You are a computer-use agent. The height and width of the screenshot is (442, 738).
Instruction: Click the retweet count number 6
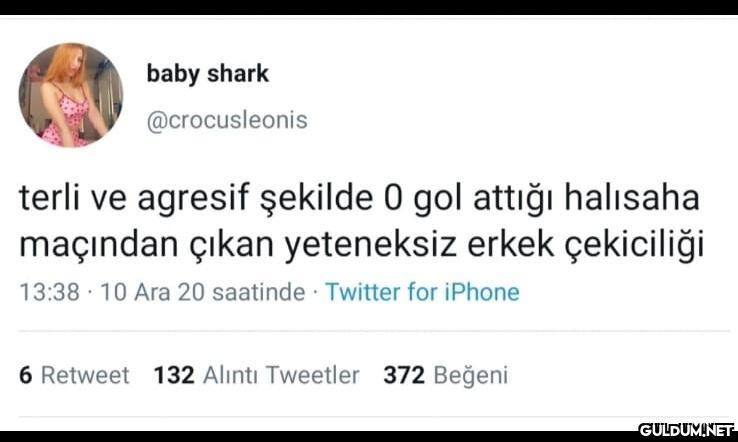click(x=26, y=375)
